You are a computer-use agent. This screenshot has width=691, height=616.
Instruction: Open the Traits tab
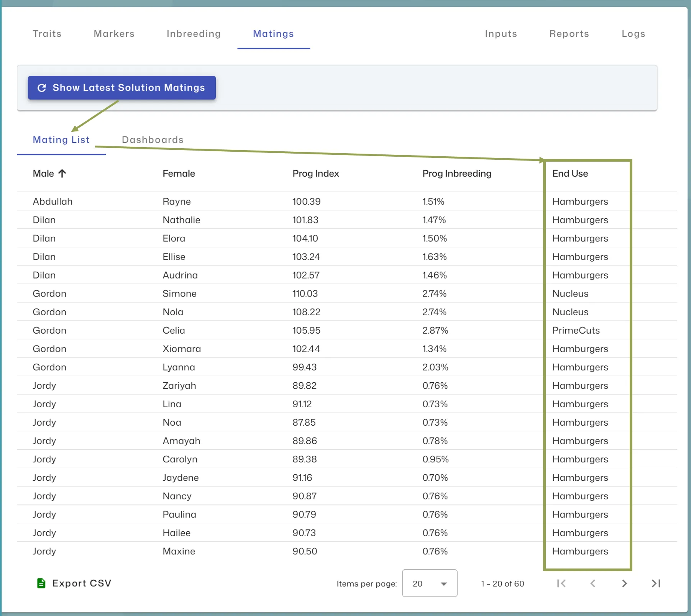tap(47, 34)
